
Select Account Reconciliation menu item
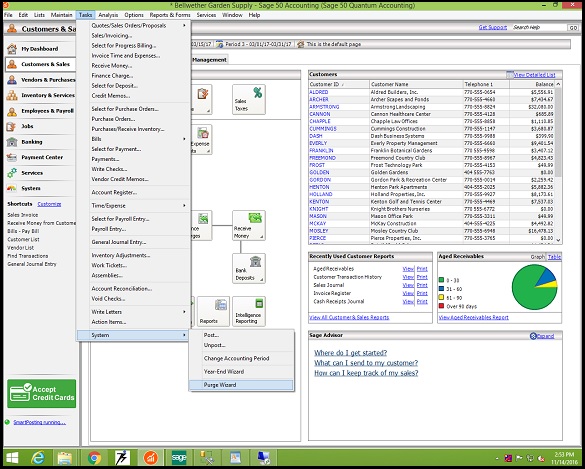tap(122, 288)
